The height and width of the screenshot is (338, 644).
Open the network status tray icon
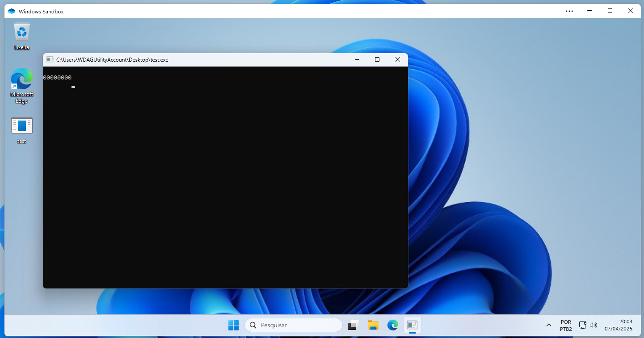coord(582,325)
